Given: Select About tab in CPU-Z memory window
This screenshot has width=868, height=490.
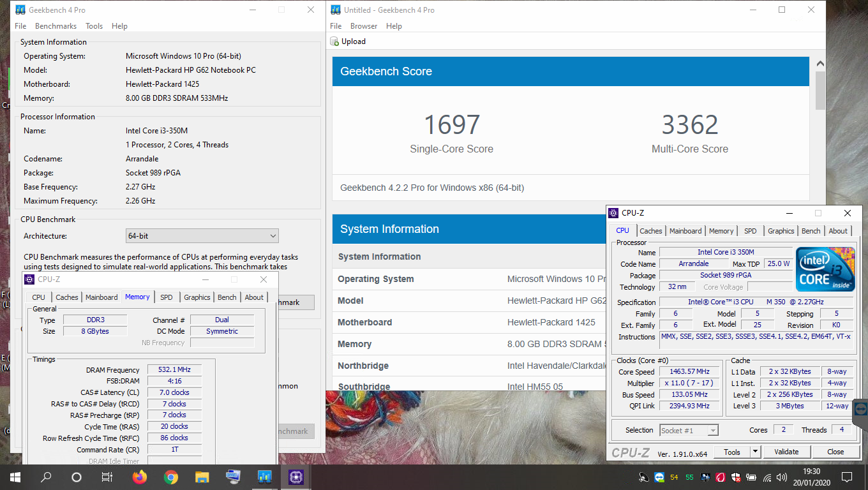Looking at the screenshot, I should point(254,297).
